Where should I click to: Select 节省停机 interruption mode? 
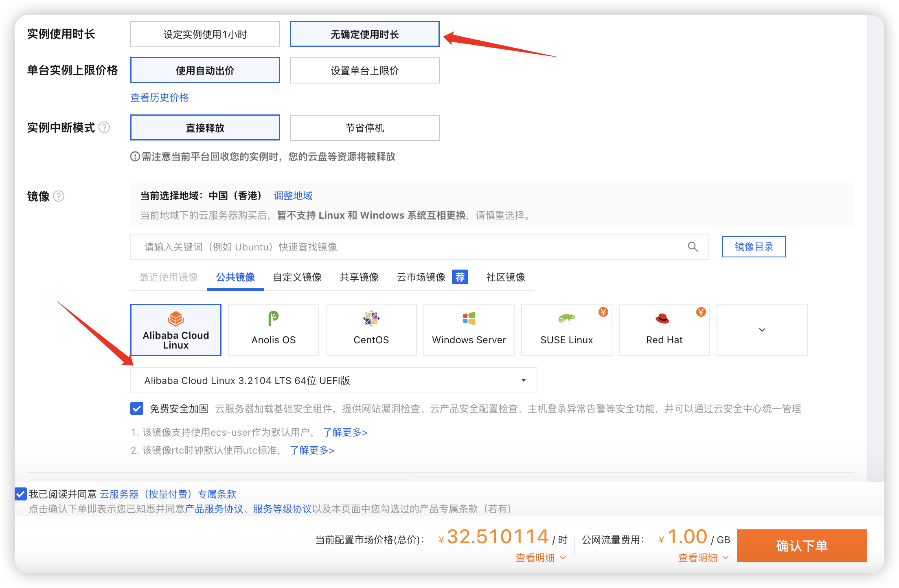pos(364,127)
